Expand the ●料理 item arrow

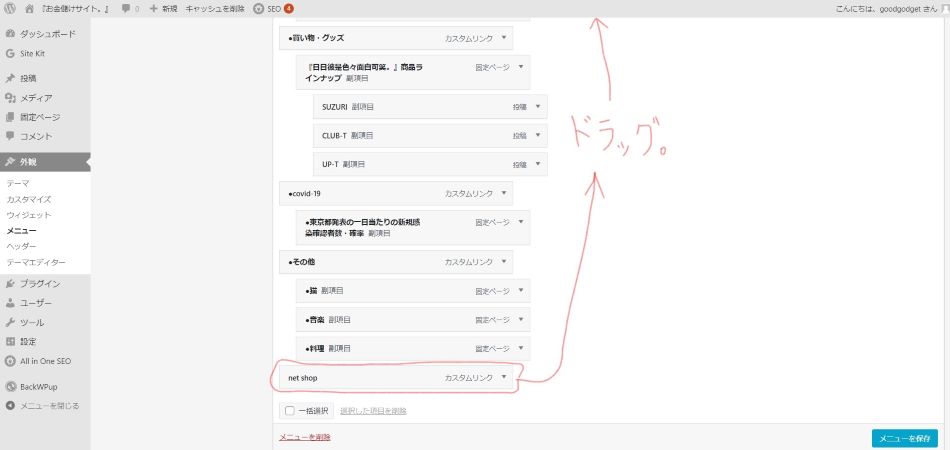point(521,348)
